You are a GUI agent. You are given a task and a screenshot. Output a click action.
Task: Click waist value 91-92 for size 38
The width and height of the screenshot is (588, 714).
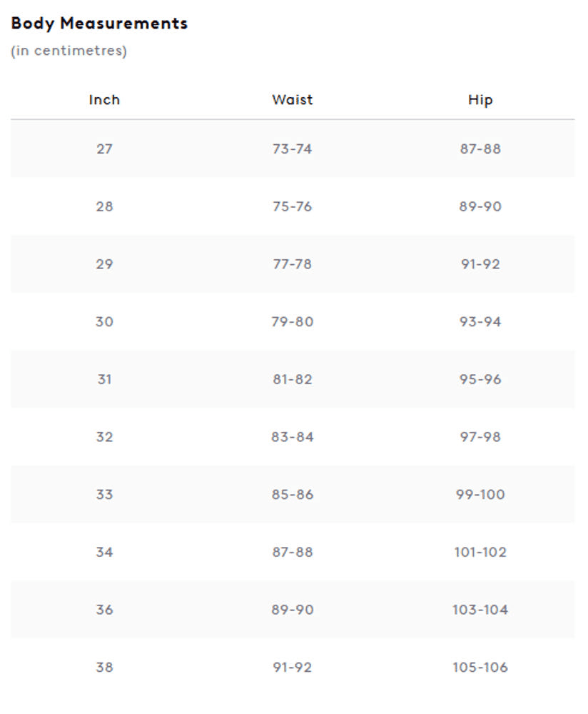292,668
